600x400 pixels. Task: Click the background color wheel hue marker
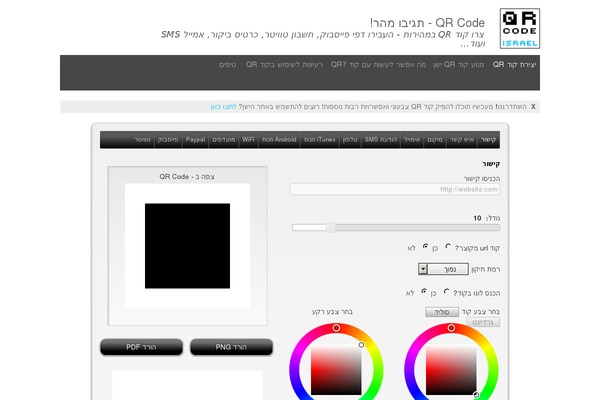click(x=336, y=328)
